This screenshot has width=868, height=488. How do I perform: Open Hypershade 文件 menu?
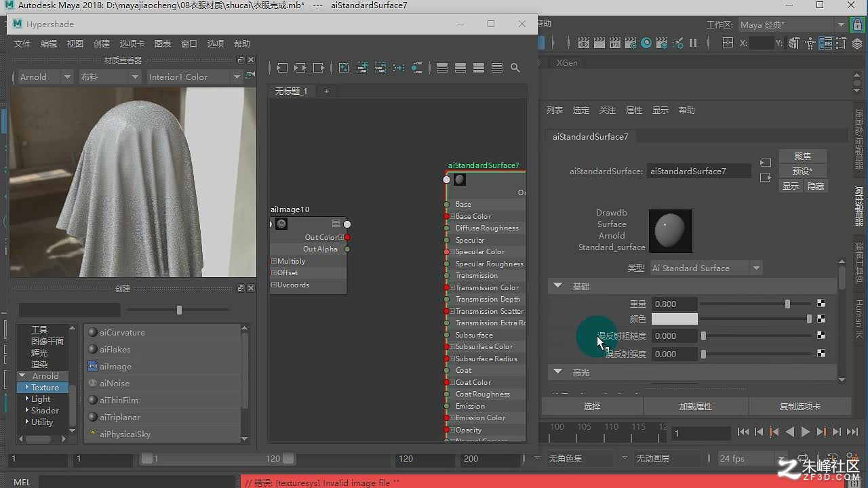(22, 43)
